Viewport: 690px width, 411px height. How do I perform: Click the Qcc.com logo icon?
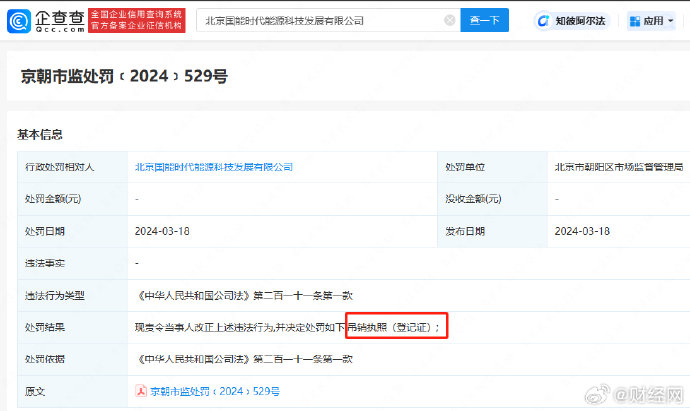click(19, 21)
